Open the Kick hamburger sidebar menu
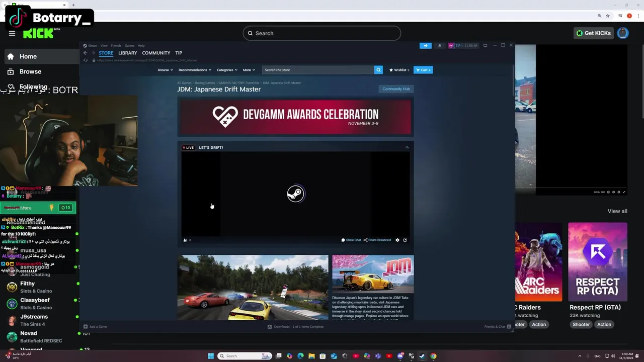 12,33
